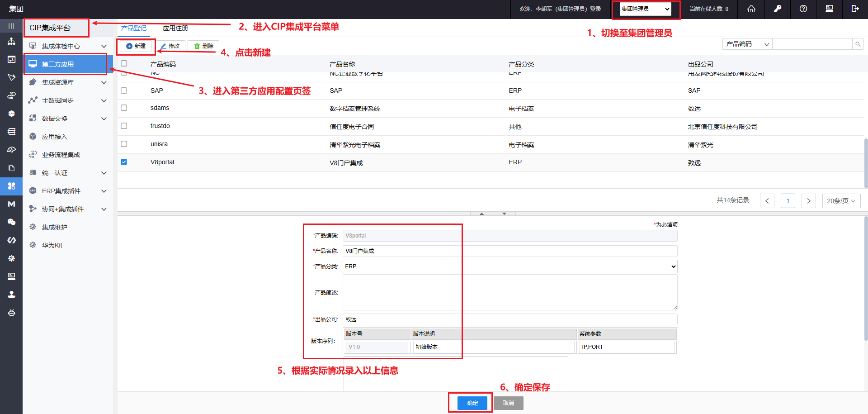Click the 新建 button
This screenshot has height=414, width=868.
136,46
